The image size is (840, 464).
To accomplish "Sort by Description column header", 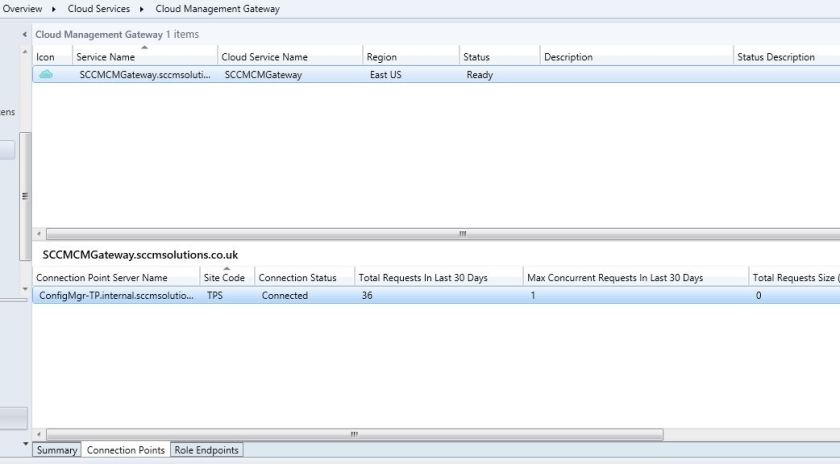I will coord(636,57).
